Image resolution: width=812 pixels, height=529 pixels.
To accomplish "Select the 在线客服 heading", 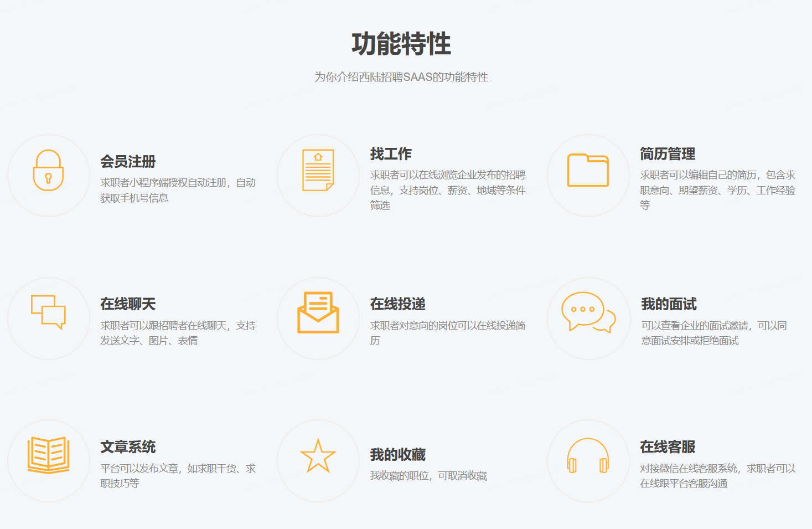I will 668,447.
